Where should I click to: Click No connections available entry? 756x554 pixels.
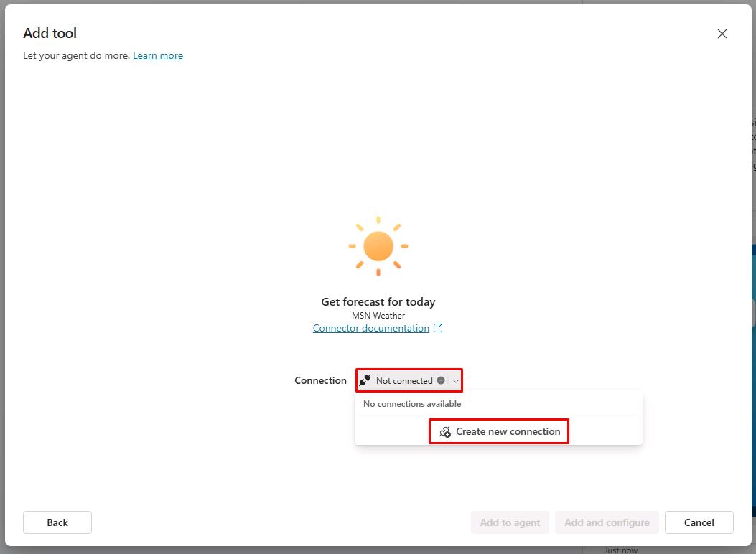pyautogui.click(x=412, y=404)
